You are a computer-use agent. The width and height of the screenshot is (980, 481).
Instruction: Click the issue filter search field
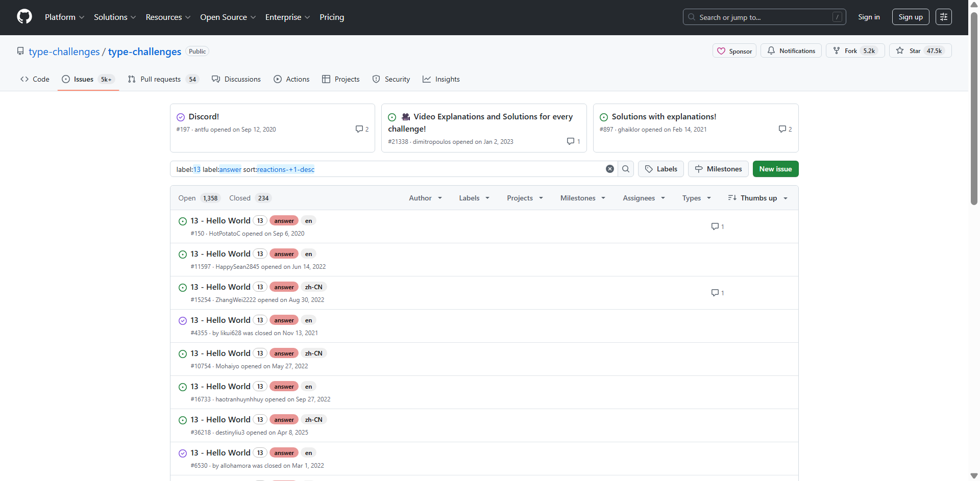tap(388, 169)
